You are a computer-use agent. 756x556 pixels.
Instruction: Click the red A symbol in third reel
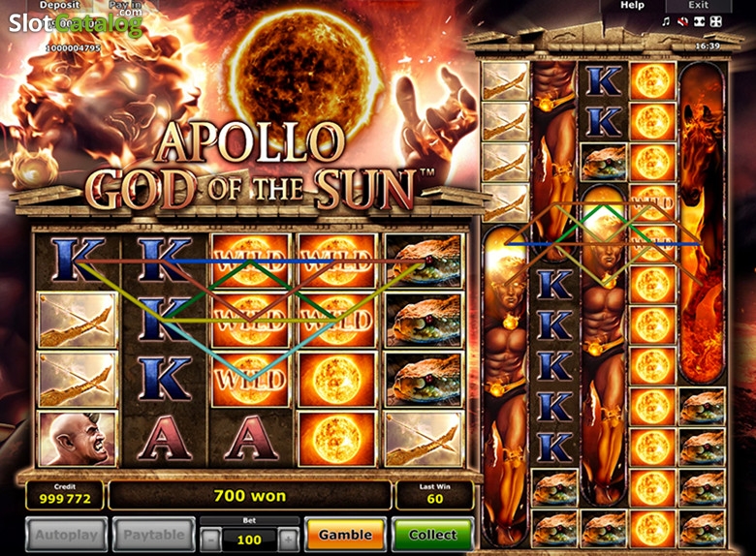click(x=250, y=439)
